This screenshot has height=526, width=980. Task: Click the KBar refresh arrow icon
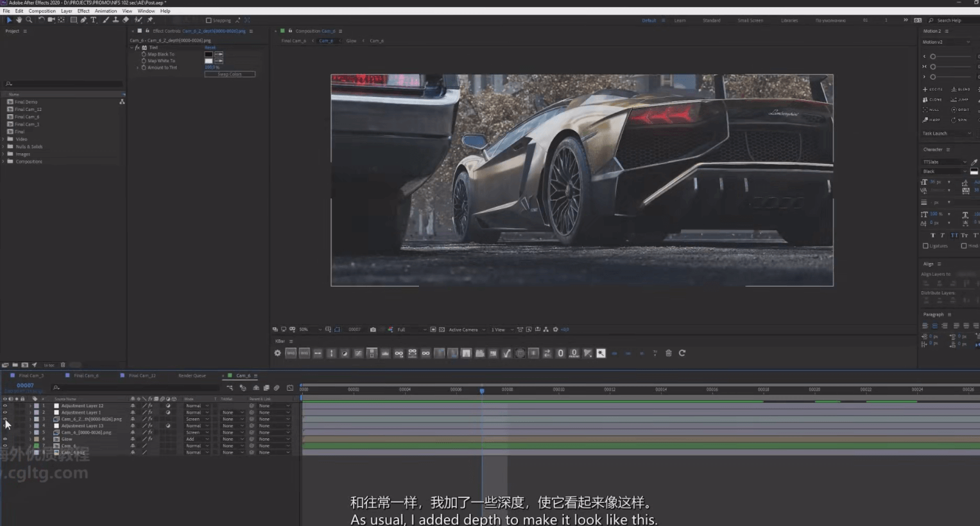pyautogui.click(x=682, y=353)
